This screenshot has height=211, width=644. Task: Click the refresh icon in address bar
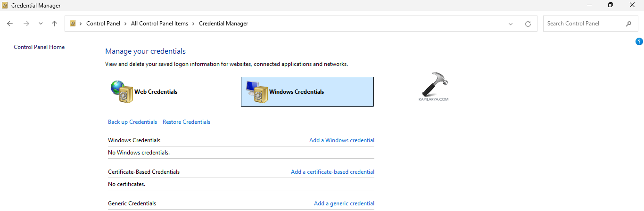click(x=528, y=24)
